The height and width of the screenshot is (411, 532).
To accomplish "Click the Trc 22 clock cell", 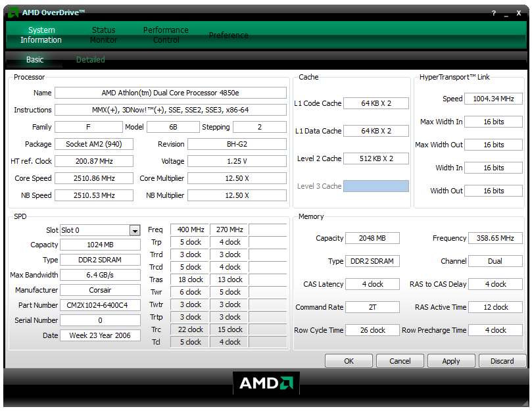I will (x=190, y=329).
